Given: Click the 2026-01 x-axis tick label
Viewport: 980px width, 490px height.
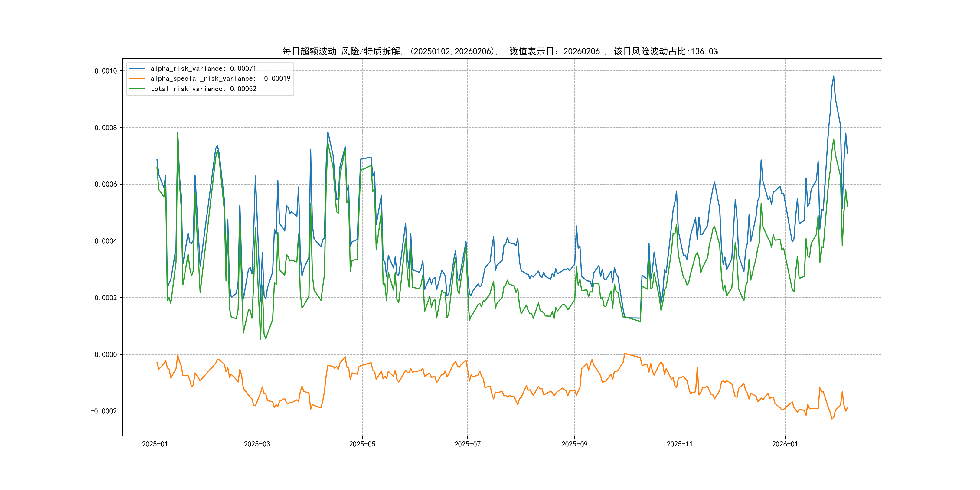Looking at the screenshot, I should 785,444.
